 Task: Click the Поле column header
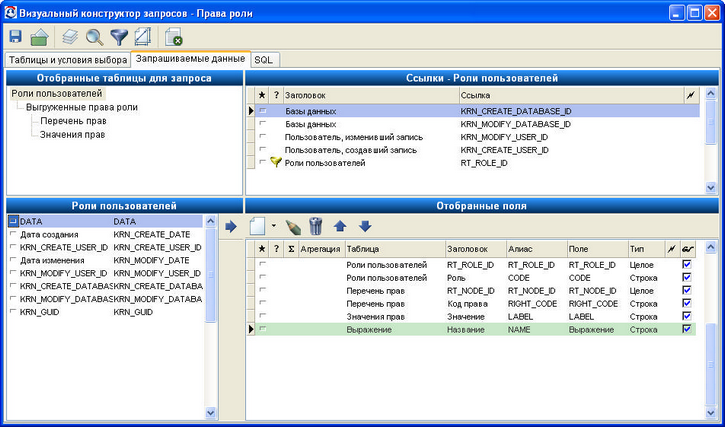(597, 249)
